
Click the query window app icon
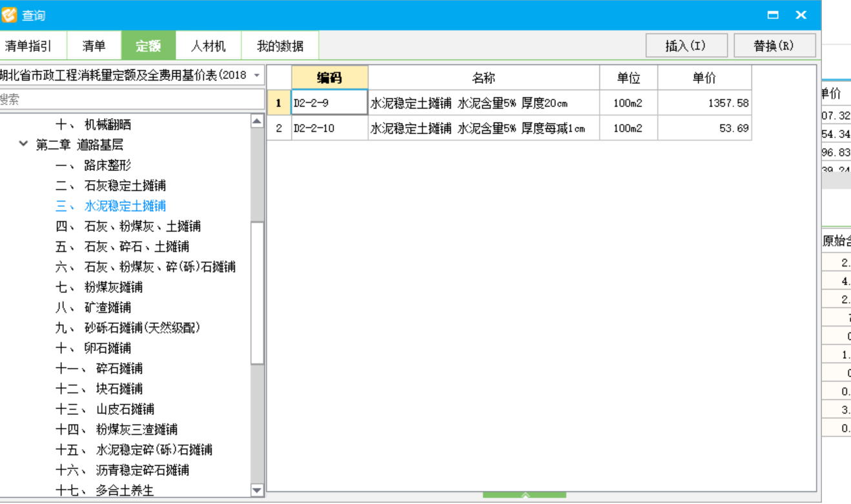click(9, 14)
